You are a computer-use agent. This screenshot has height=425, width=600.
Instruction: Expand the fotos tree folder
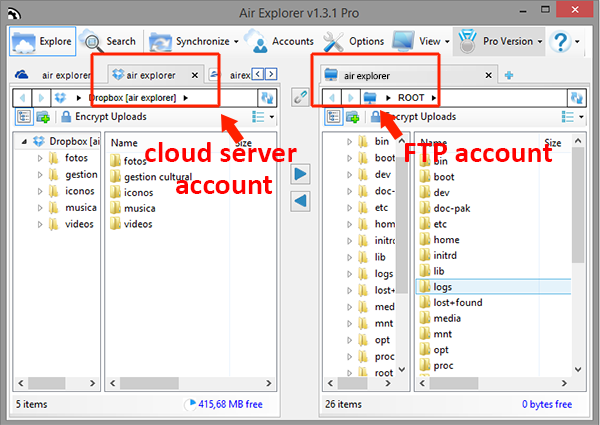pos(40,158)
